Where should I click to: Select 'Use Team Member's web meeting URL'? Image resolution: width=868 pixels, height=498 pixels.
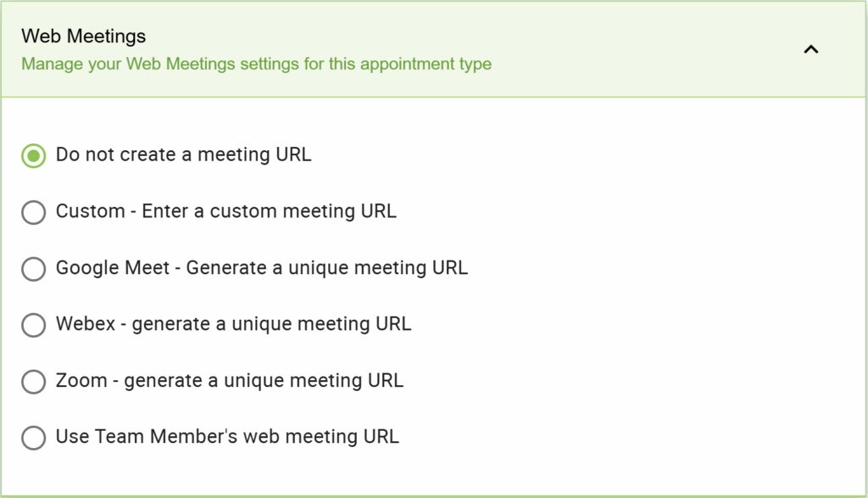(33, 438)
